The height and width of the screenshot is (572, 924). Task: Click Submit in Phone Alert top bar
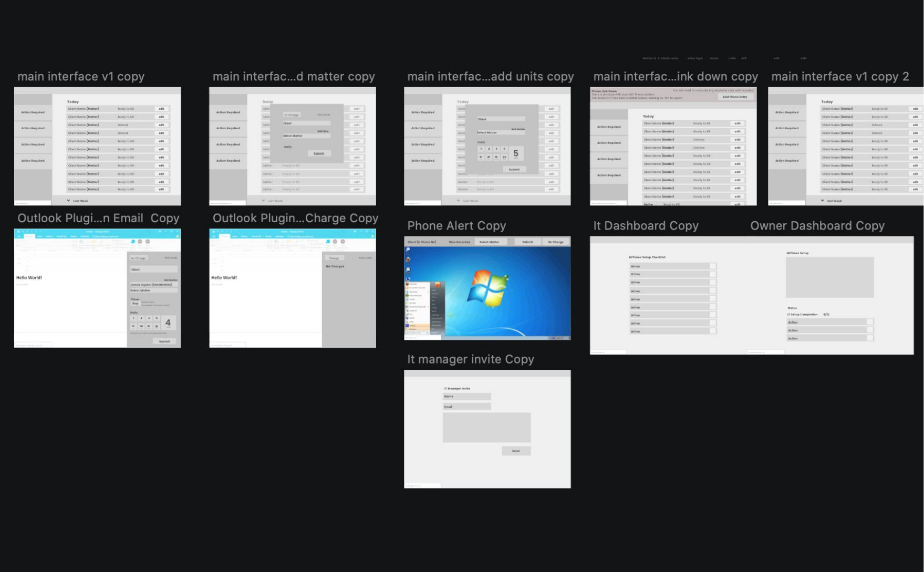pyautogui.click(x=527, y=242)
